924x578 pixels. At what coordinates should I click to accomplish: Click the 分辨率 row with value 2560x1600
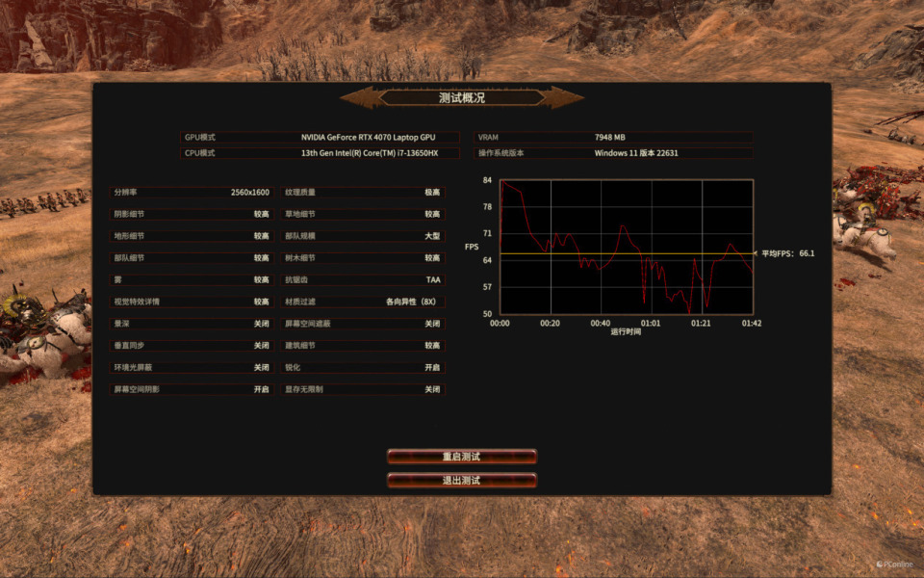(192, 193)
